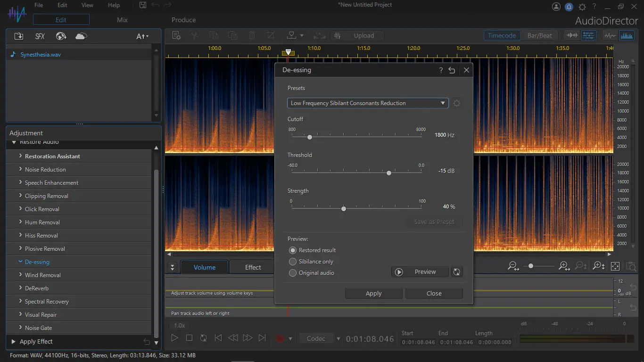The image size is (644, 362).
Task: Open the notifications bell icon
Action: [569, 7]
